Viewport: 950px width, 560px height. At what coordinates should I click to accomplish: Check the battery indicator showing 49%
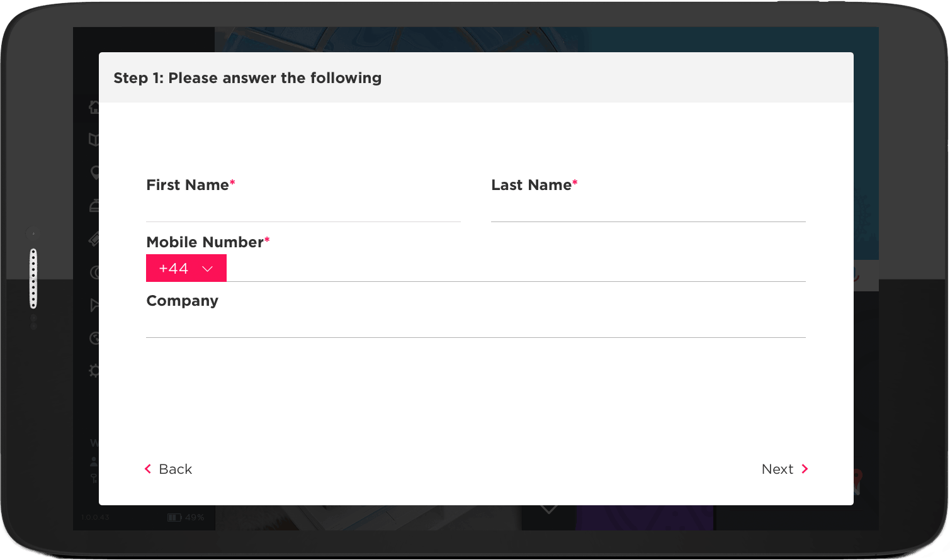[x=186, y=517]
